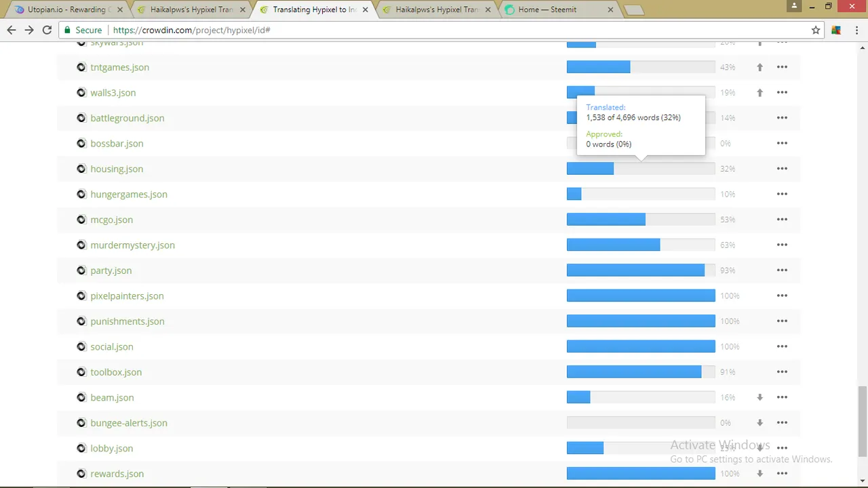Click the file icon beside pixelpainters.json

click(x=81, y=296)
